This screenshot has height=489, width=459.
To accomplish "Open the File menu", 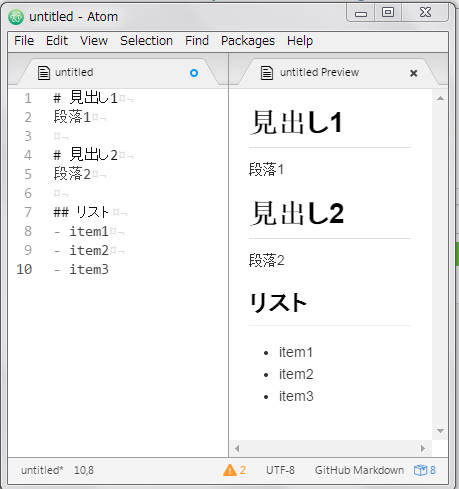I will click(24, 41).
